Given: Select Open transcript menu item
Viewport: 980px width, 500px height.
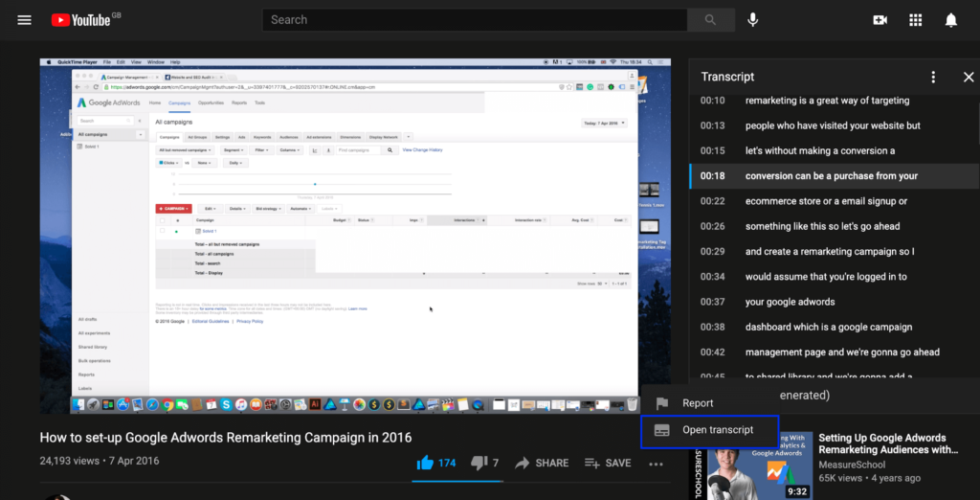Looking at the screenshot, I should click(x=709, y=430).
